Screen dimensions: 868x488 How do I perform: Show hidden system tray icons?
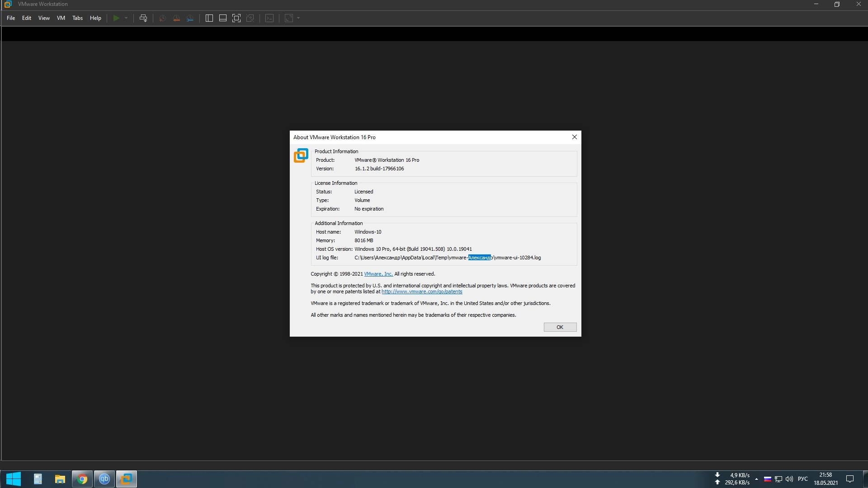point(756,479)
